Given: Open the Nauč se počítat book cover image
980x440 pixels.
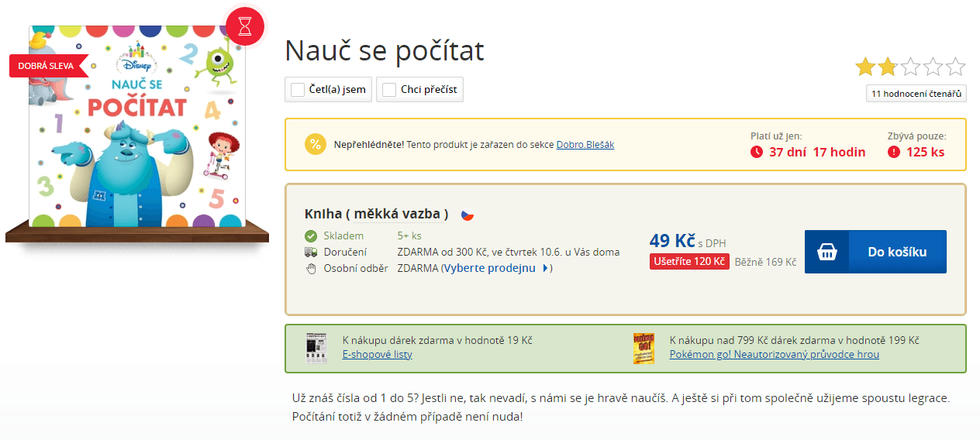Looking at the screenshot, I should pyautogui.click(x=137, y=126).
